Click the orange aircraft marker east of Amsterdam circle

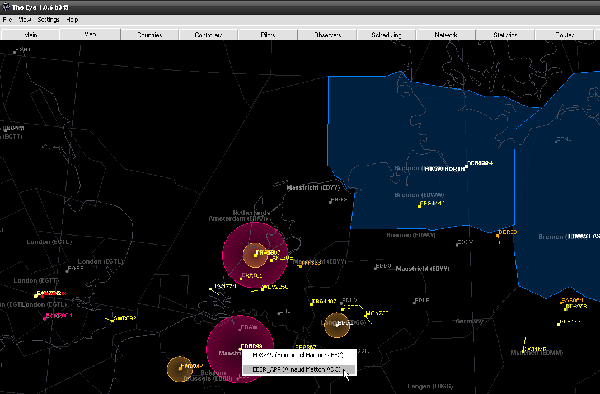300,265
